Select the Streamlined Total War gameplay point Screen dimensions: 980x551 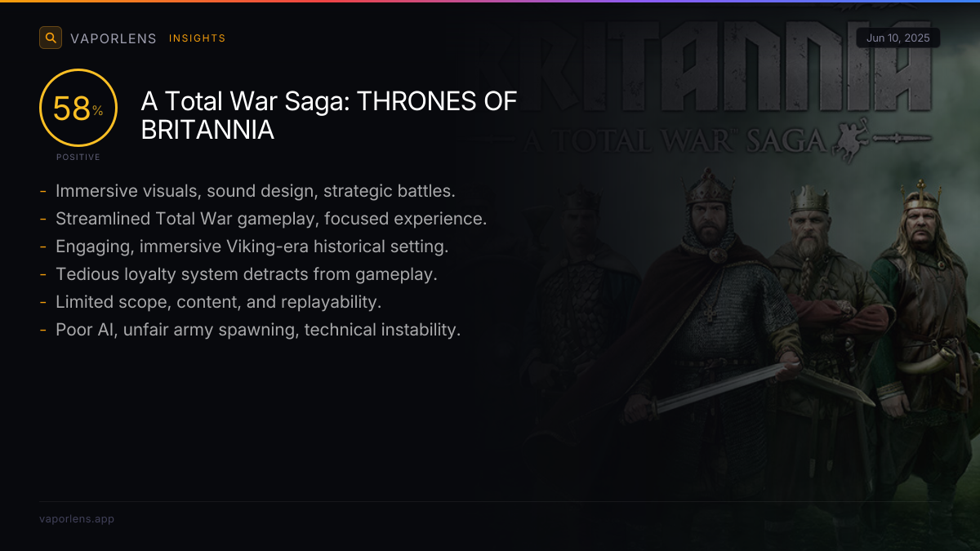[271, 219]
